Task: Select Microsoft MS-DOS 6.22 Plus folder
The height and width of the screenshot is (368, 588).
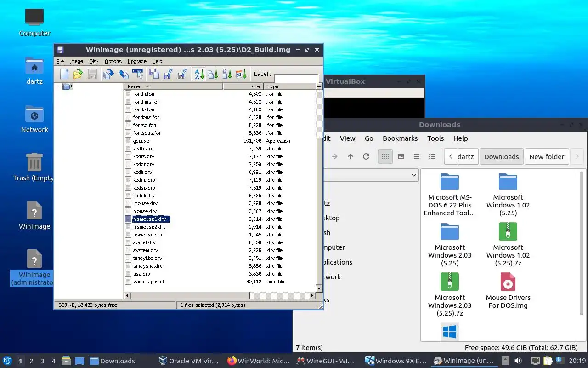Action: pyautogui.click(x=450, y=195)
